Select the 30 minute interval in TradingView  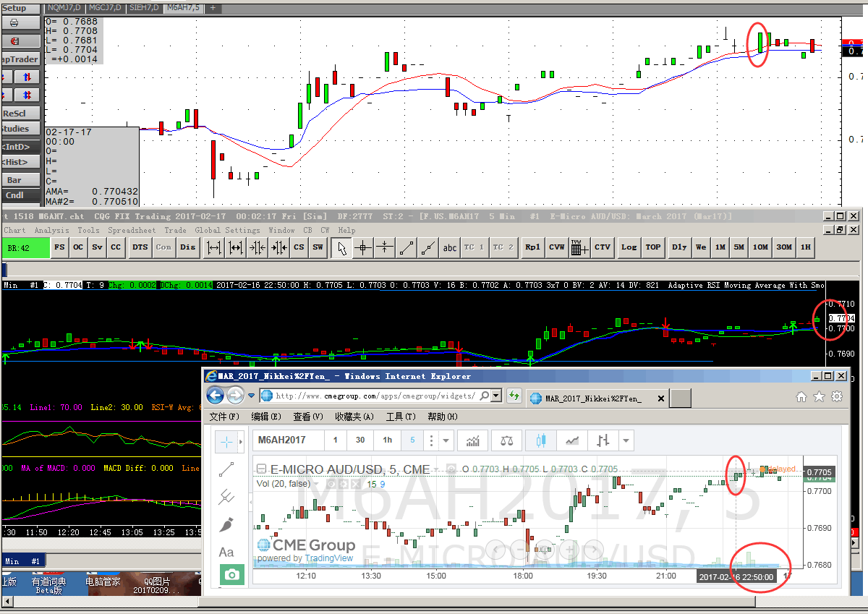pyautogui.click(x=360, y=440)
